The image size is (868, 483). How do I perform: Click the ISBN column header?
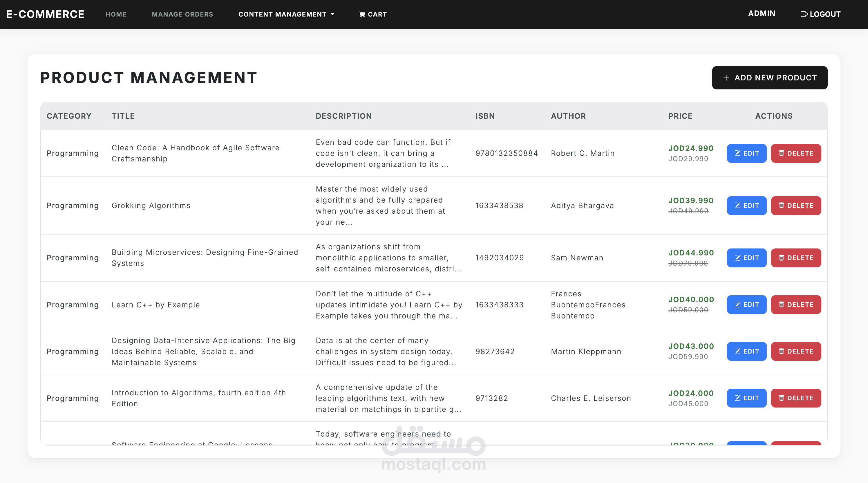[x=485, y=116]
